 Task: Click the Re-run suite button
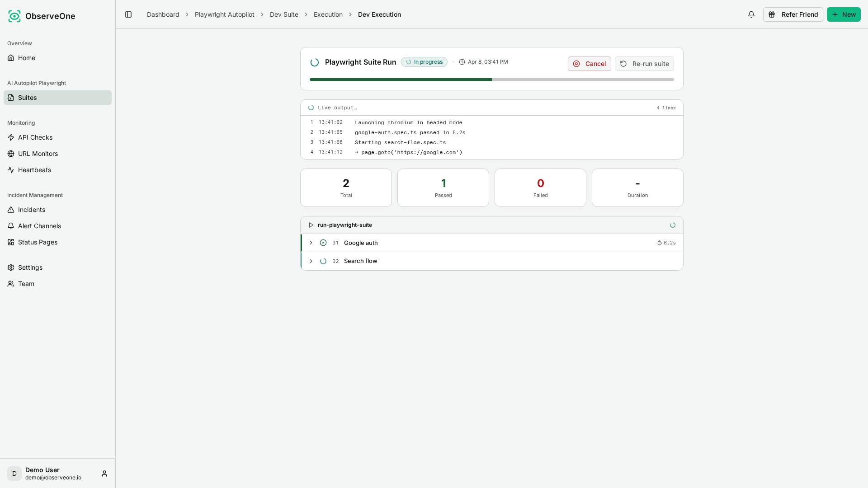click(644, 64)
